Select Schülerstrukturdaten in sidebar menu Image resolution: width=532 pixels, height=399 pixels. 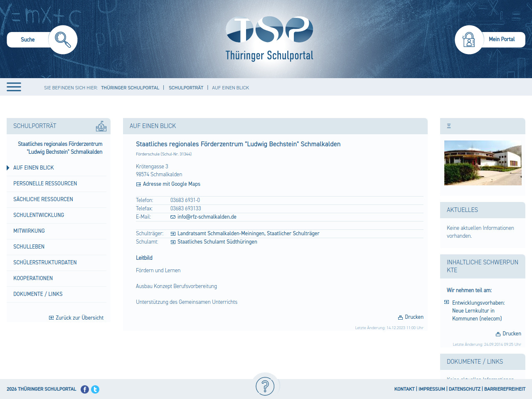45,262
